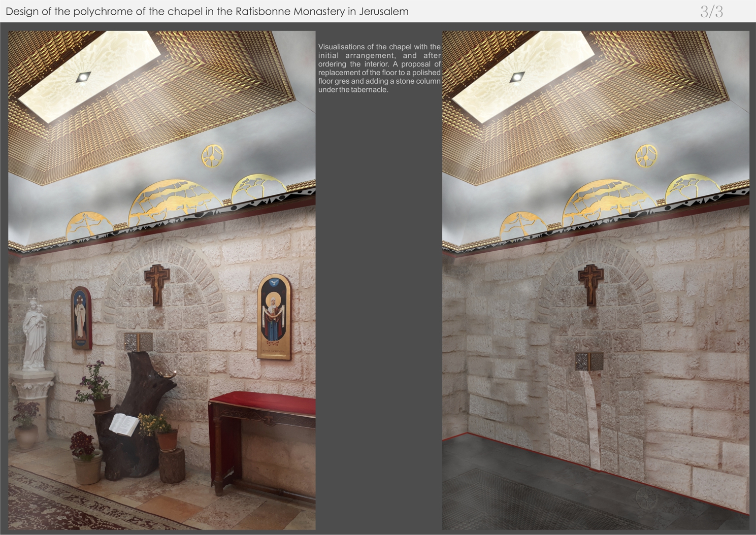The image size is (756, 535).
Task: Click the wooden crucifix in the left image
Action: (156, 284)
